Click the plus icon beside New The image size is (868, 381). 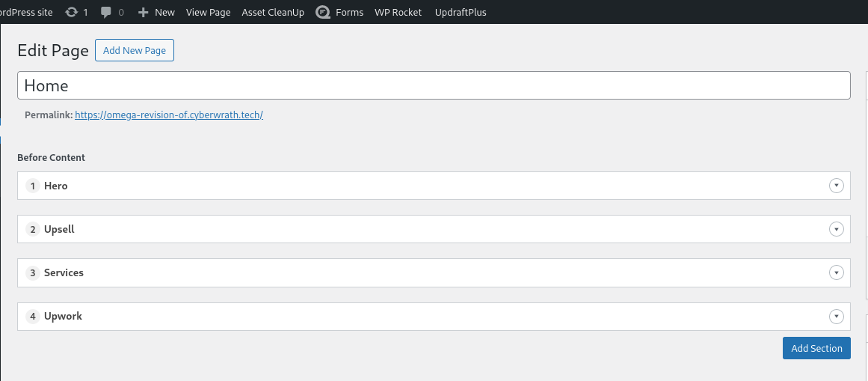[x=144, y=12]
